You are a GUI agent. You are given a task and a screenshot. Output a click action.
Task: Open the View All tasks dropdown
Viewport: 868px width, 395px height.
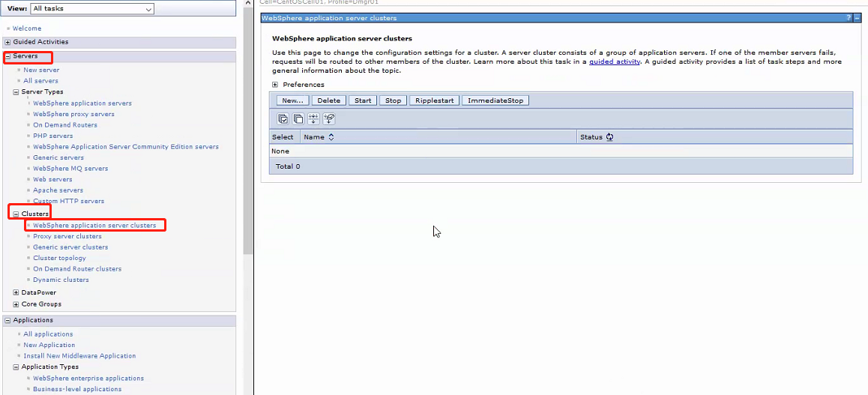tap(92, 9)
